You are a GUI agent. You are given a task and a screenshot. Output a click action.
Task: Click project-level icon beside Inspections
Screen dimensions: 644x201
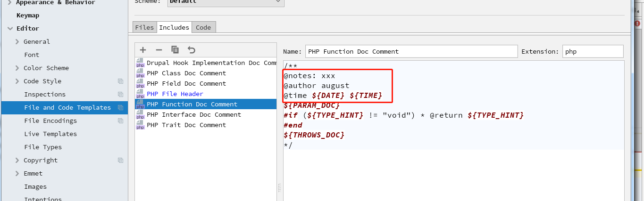[x=120, y=94]
